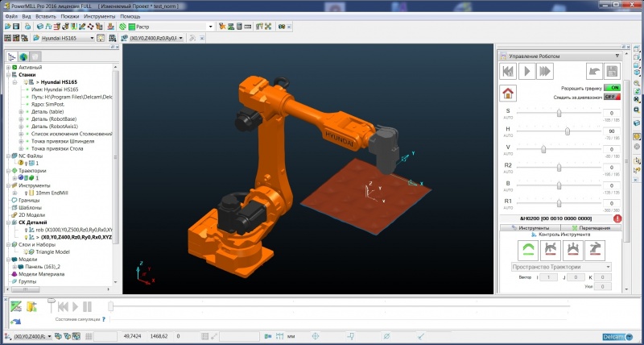Screen dimensions: 644x345
Task: Click the first machine tool toolbar icon
Action: (x=7, y=38)
